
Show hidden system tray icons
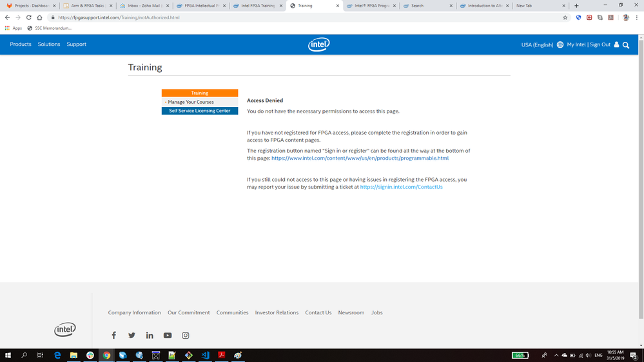point(556,356)
